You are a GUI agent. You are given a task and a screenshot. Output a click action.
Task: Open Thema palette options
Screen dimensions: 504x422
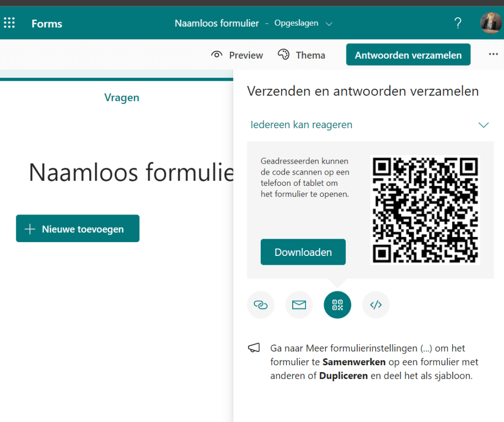pyautogui.click(x=302, y=55)
